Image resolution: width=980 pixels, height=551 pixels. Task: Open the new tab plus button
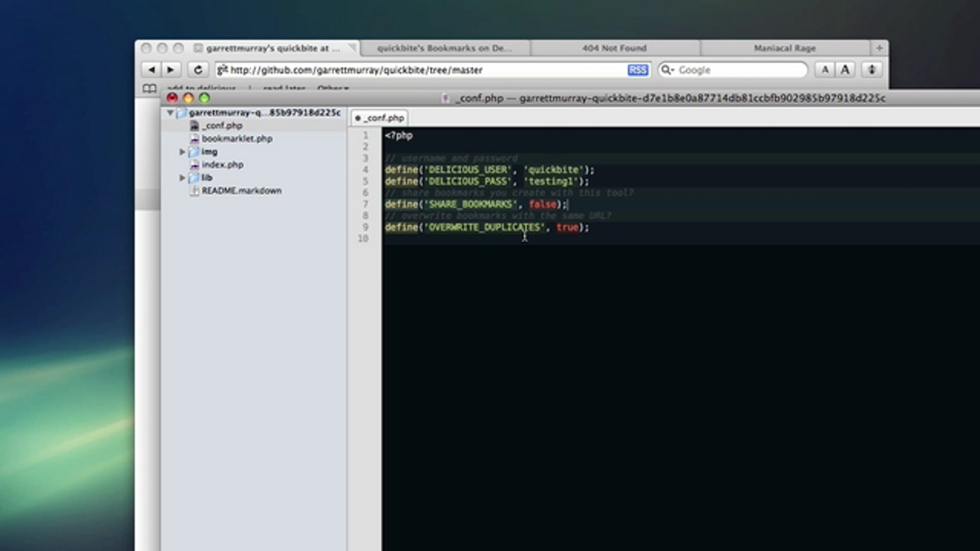[x=879, y=48]
